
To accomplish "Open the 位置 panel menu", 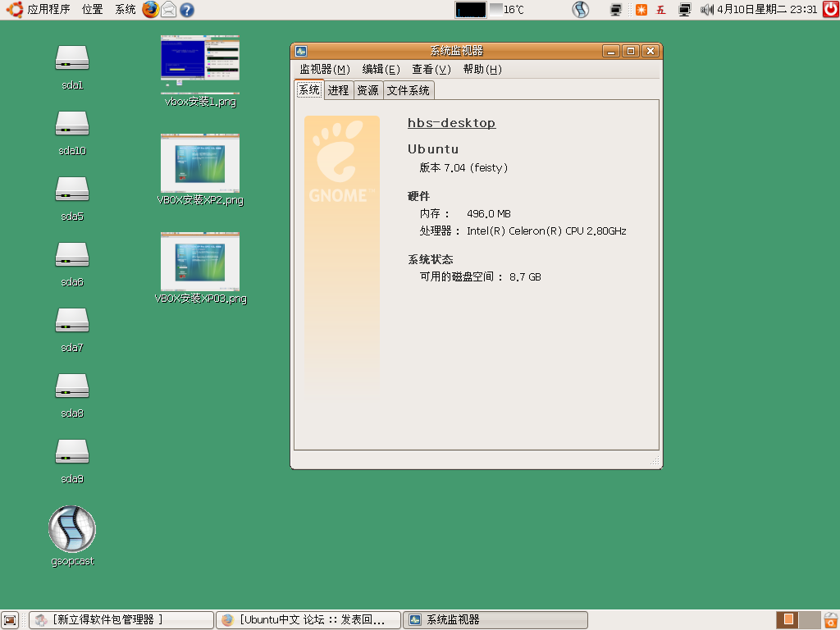I will (x=92, y=9).
